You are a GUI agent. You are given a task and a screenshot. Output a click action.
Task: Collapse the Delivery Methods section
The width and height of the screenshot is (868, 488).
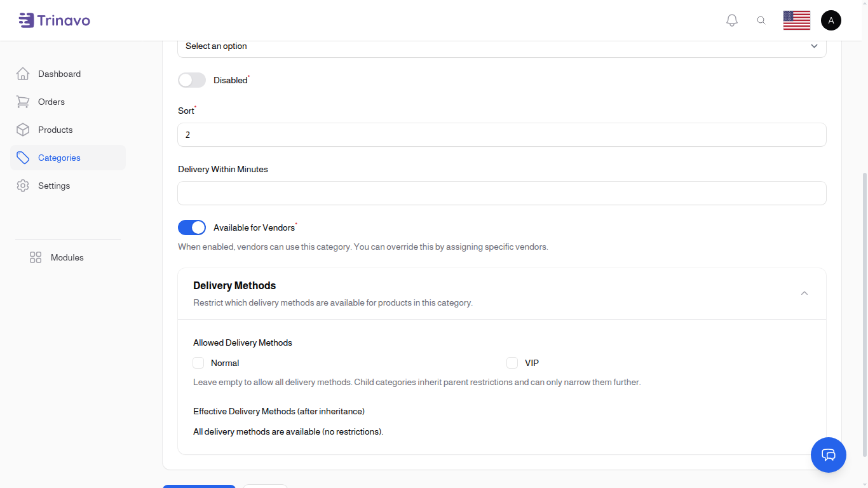(x=804, y=293)
